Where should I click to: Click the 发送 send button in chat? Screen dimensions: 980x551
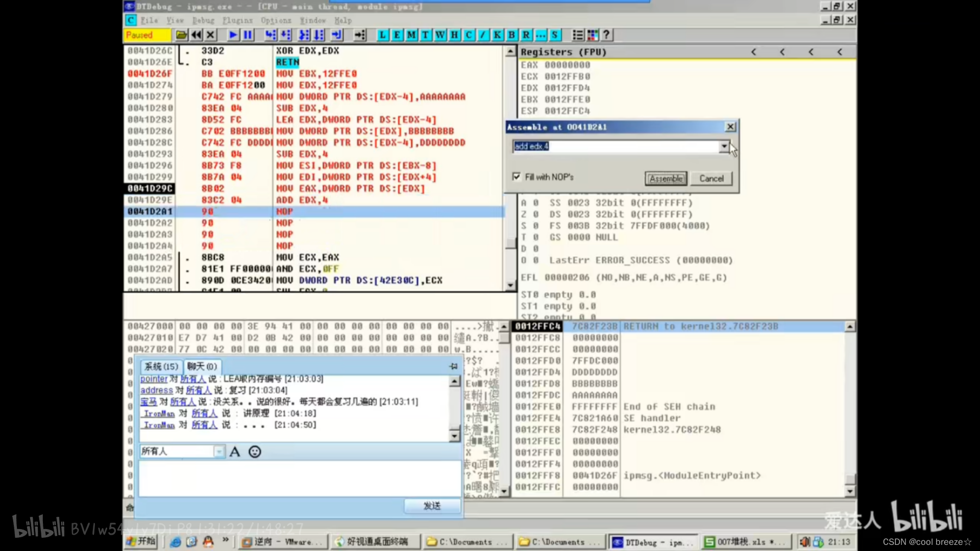click(x=432, y=506)
